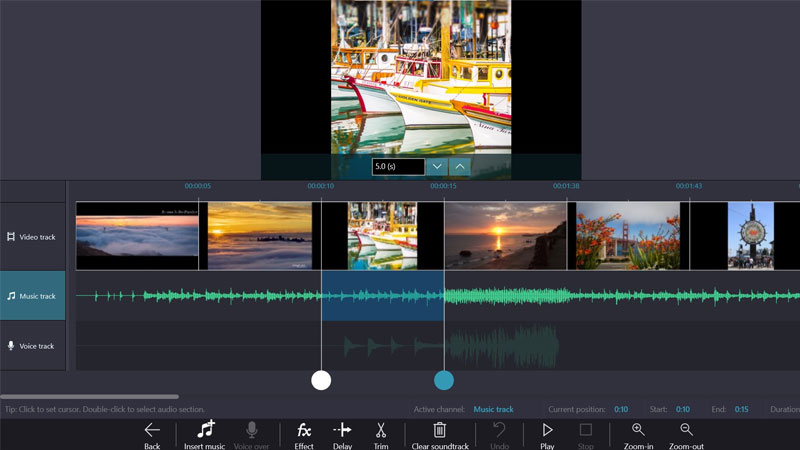
Task: Select the sunset beach video thumbnail
Action: (505, 236)
